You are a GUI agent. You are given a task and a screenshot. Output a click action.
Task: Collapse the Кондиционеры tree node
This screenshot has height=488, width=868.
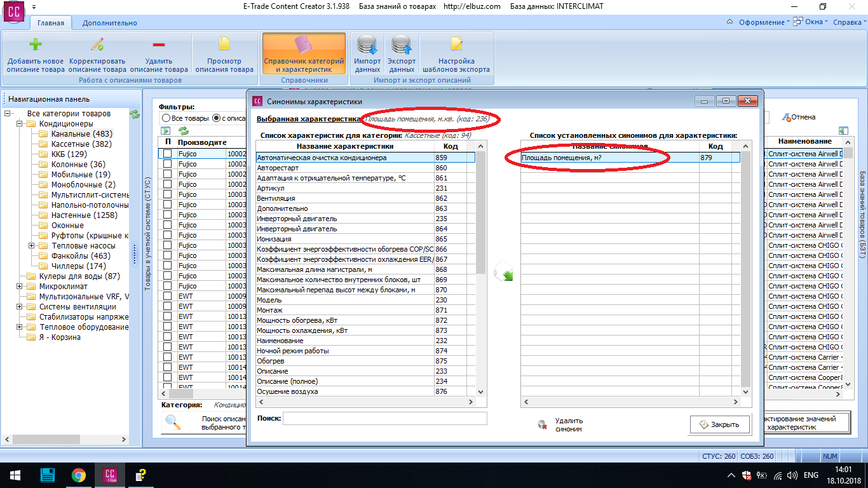[x=20, y=124]
